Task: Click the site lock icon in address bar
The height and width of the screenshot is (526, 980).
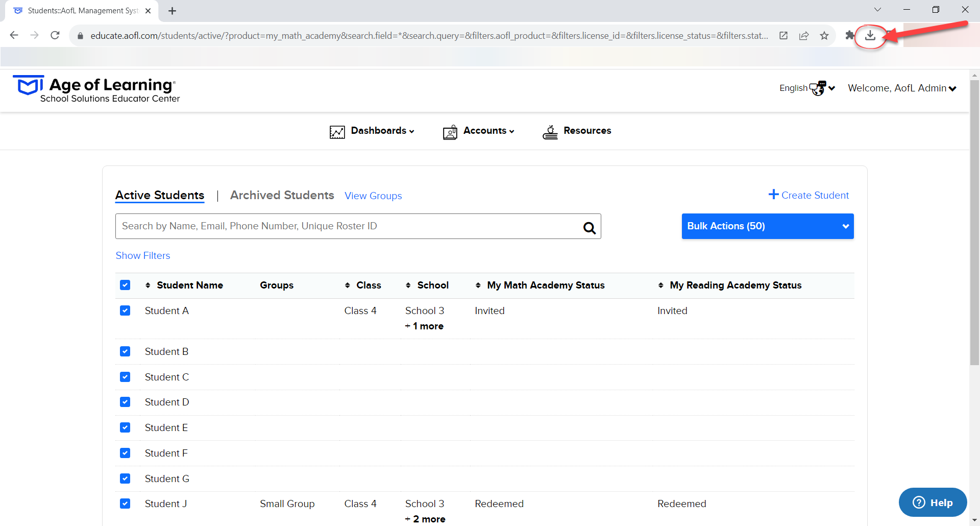Action: point(80,36)
